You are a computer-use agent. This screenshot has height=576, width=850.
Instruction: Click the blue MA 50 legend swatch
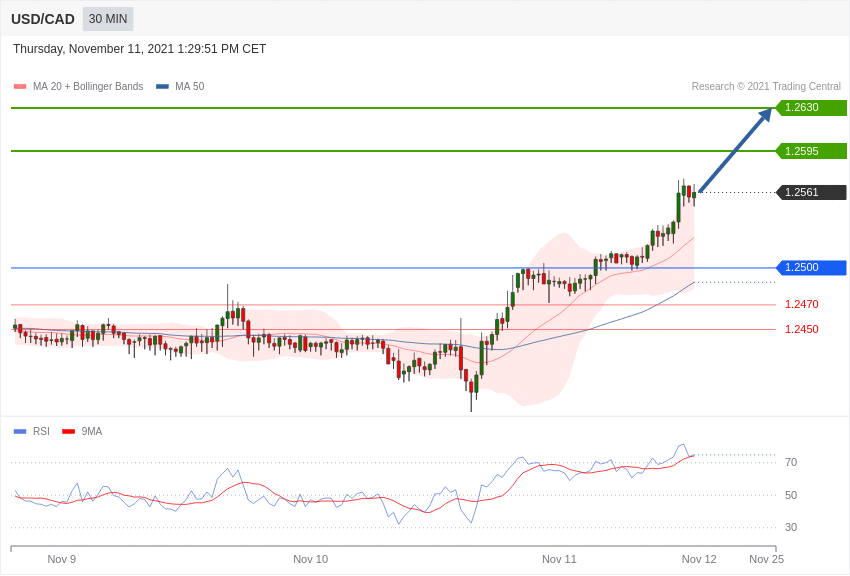click(x=162, y=87)
